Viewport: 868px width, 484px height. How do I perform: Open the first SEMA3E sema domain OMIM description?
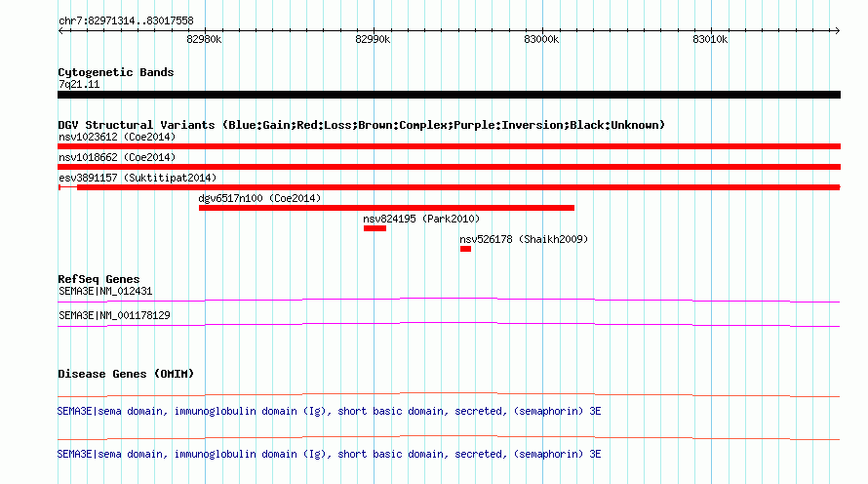tap(329, 411)
